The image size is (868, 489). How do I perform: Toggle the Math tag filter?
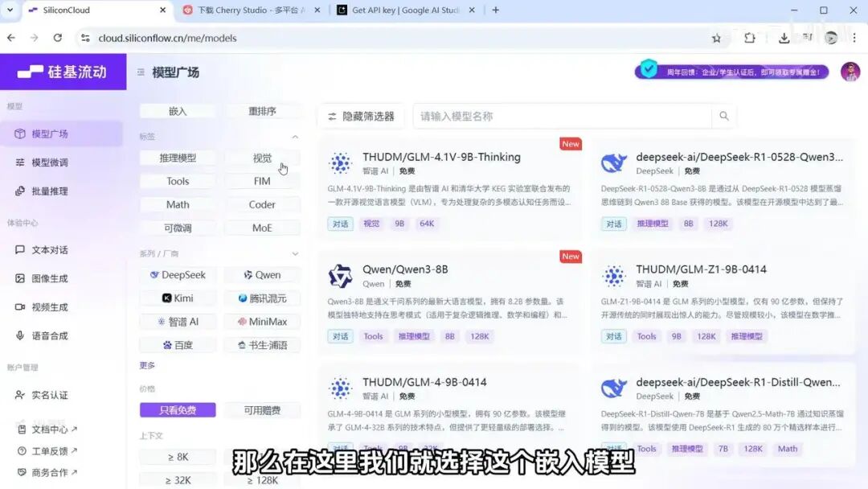pos(178,204)
